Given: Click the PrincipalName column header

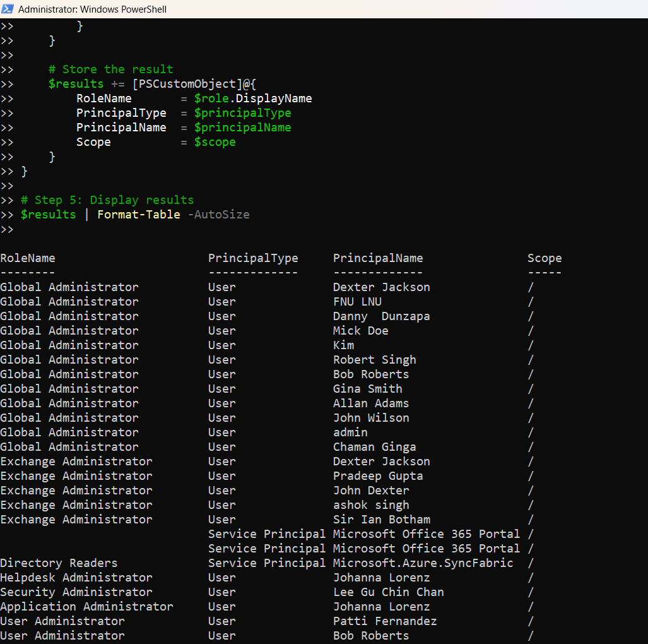Looking at the screenshot, I should 378,258.
